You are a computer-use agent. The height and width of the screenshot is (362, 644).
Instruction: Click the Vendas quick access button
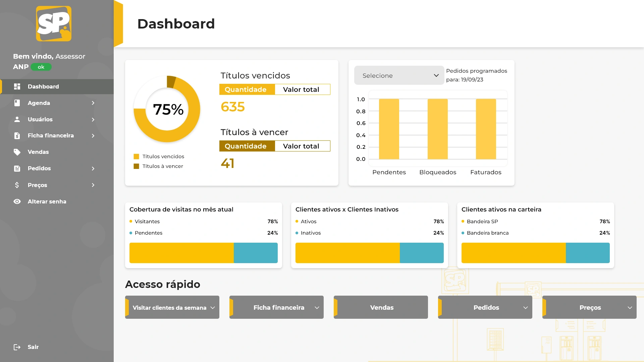(x=381, y=307)
